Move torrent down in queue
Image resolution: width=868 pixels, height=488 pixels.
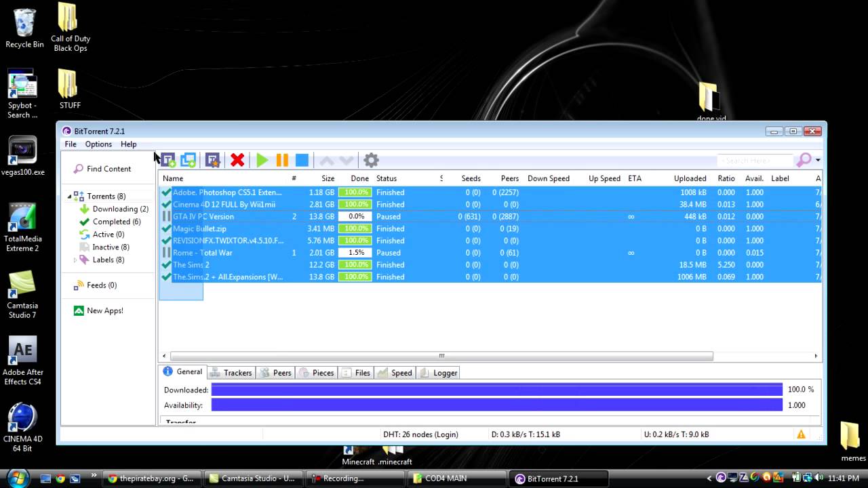(x=347, y=161)
